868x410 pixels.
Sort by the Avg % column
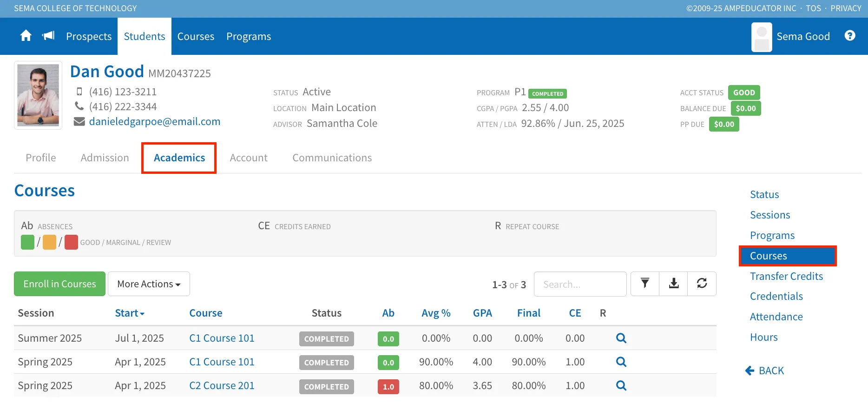436,313
